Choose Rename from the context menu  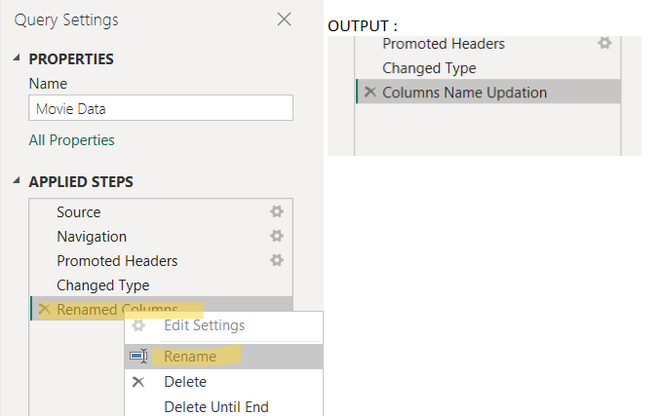click(x=188, y=356)
